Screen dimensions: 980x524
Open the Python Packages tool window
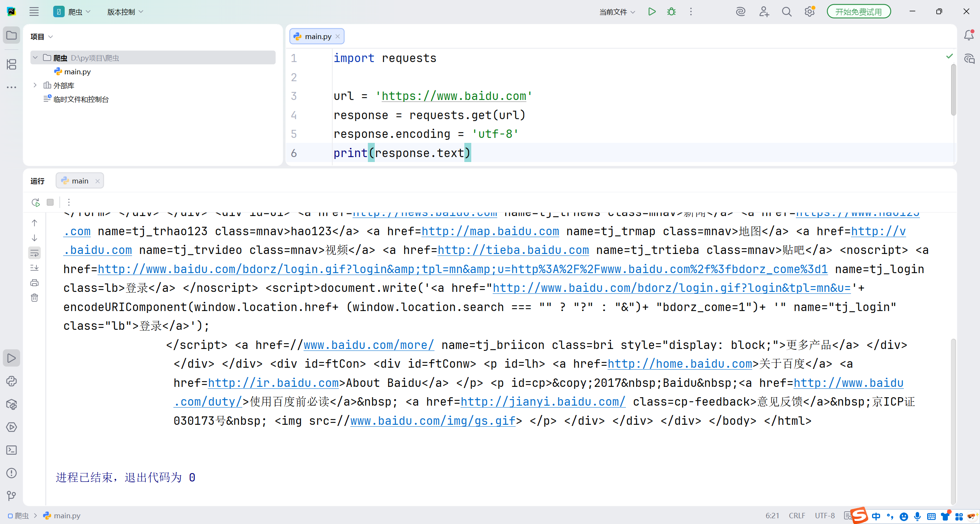(x=11, y=404)
